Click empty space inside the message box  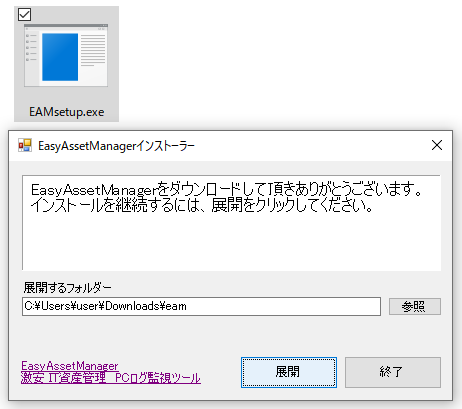[231, 243]
